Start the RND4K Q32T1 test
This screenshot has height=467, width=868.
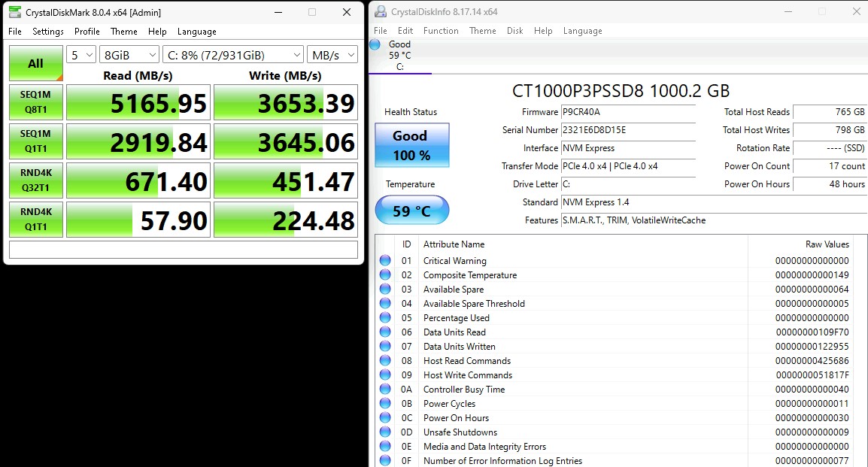point(36,180)
